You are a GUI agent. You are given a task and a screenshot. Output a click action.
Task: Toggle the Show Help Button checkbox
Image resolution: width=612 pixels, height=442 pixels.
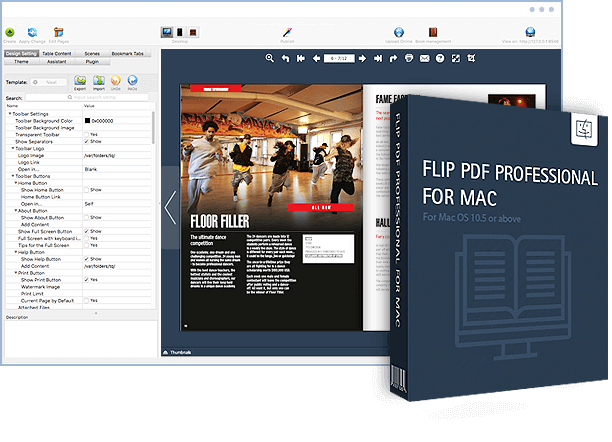pyautogui.click(x=86, y=259)
